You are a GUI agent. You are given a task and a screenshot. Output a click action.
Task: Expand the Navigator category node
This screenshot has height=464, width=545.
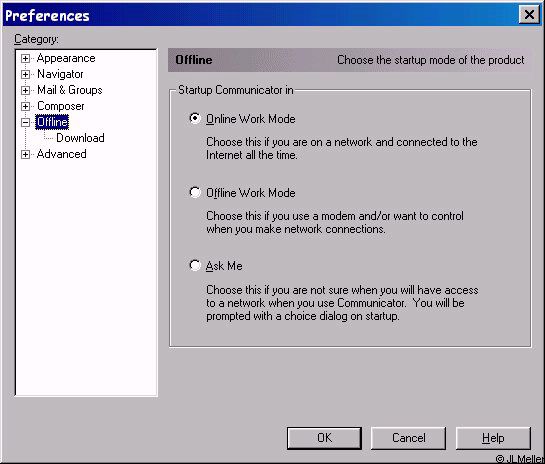click(25, 74)
